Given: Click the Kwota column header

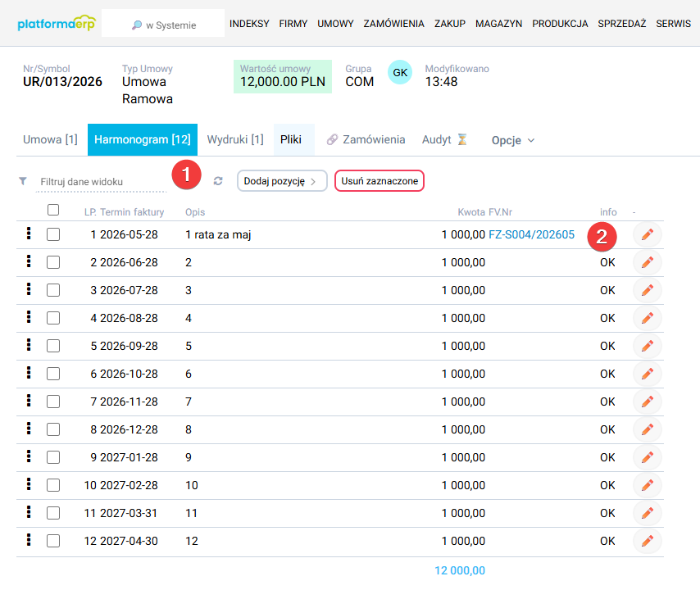Looking at the screenshot, I should pyautogui.click(x=471, y=212).
